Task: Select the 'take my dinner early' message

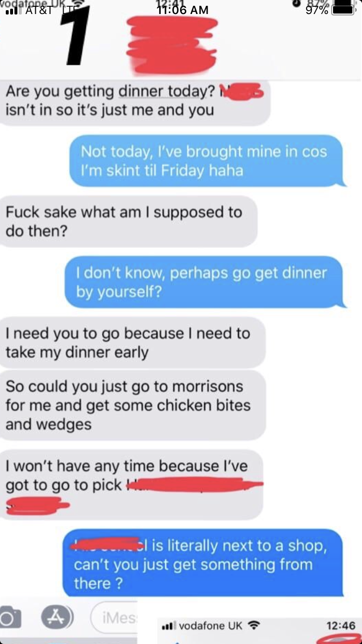Action: [x=132, y=342]
